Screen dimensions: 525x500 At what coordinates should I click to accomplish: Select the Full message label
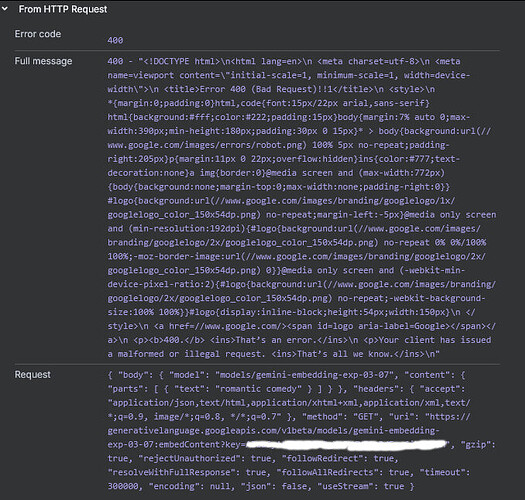[44, 61]
